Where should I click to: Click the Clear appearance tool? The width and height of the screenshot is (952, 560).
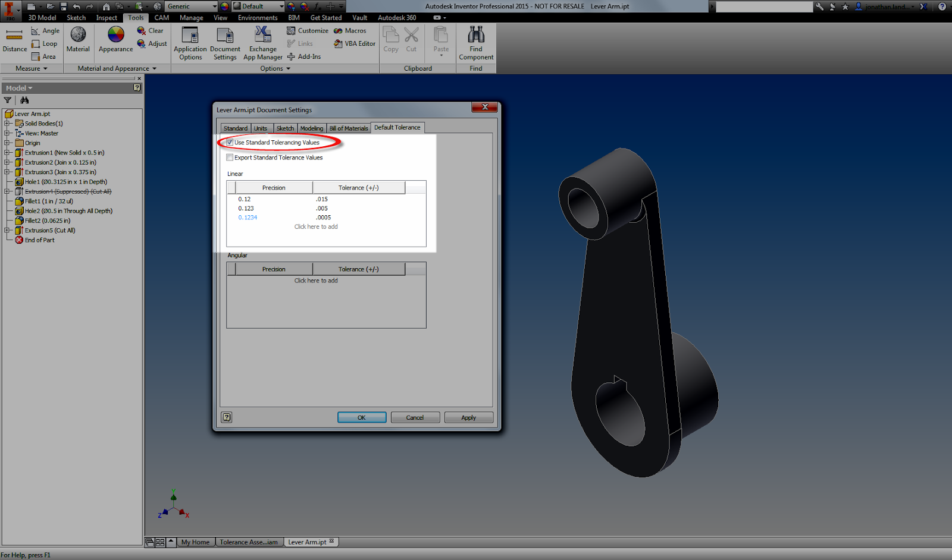point(150,31)
